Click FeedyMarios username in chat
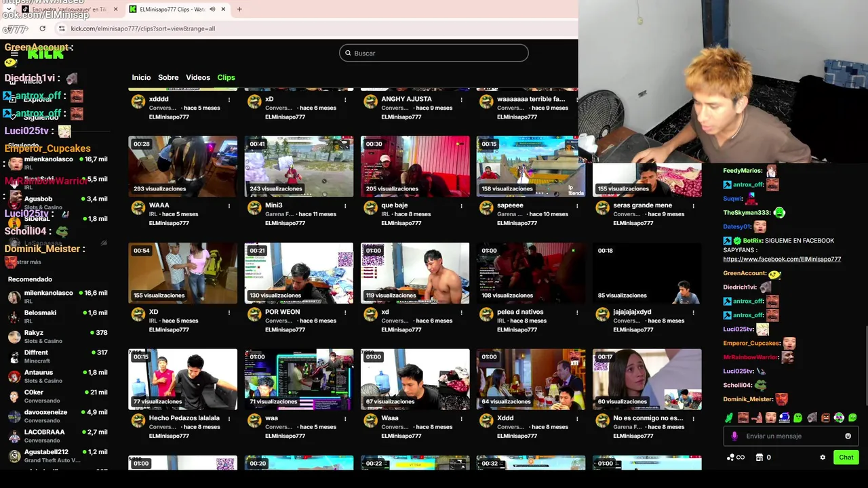Viewport: 868px width, 488px height. pos(743,171)
